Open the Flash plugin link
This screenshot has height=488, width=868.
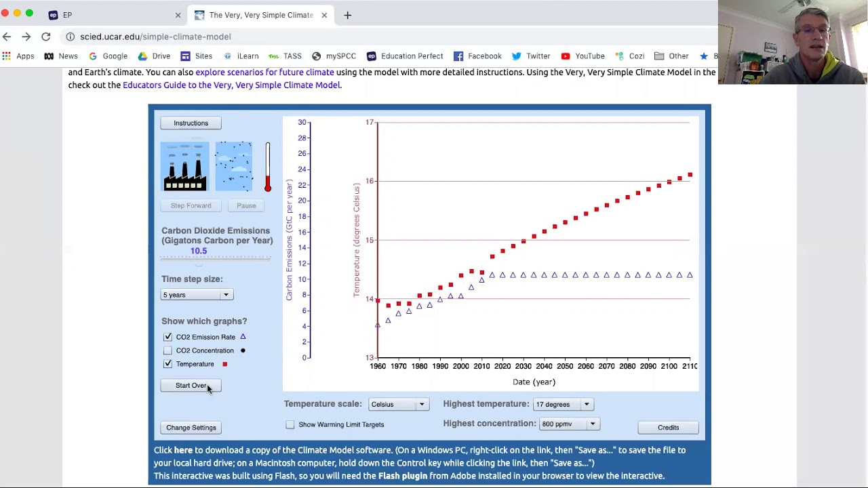[x=403, y=476]
